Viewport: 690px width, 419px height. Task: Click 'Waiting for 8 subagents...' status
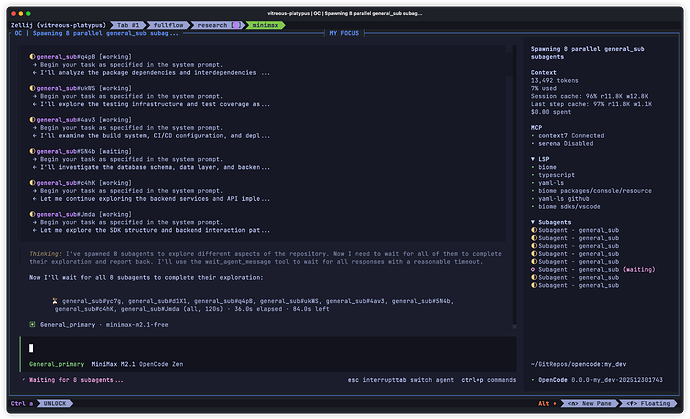(x=76, y=380)
